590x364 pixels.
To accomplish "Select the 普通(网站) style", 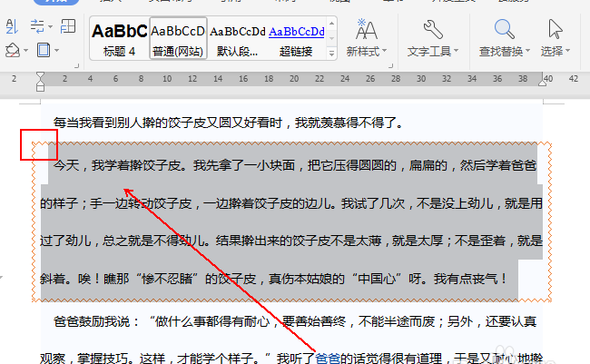I will [178, 39].
